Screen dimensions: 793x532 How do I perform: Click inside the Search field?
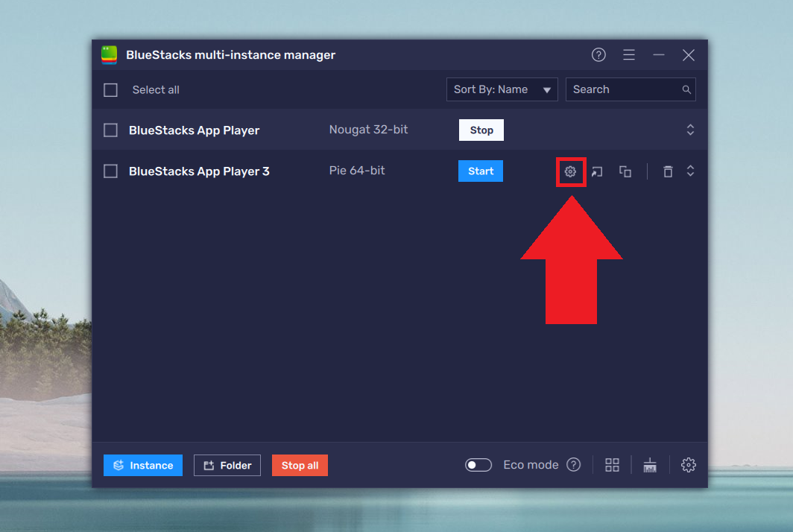coord(631,89)
